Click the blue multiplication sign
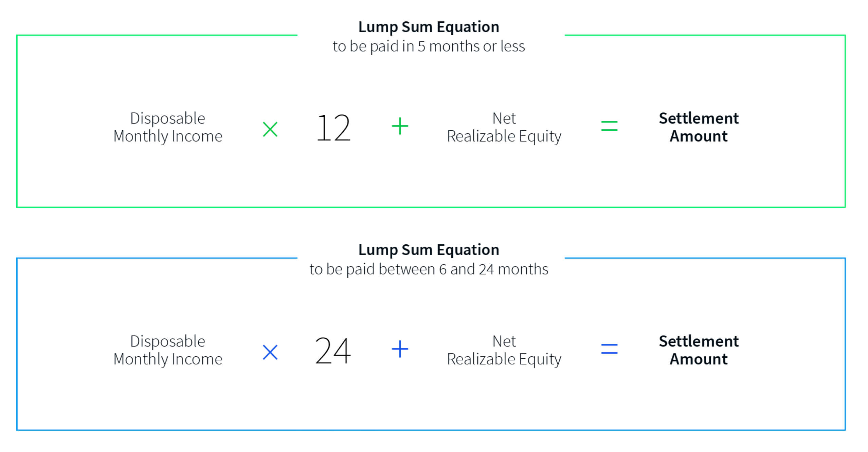868x452 pixels. coord(270,352)
